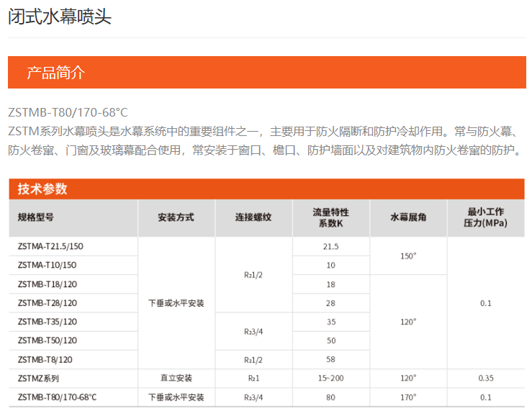Click the 最小工作压力(MPa) column header

[485, 217]
